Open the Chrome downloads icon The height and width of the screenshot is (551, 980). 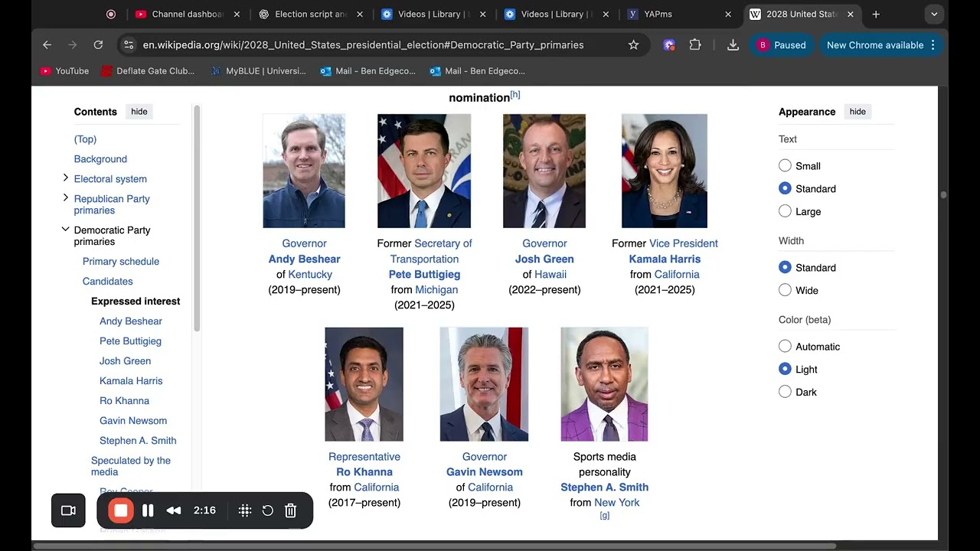[733, 45]
